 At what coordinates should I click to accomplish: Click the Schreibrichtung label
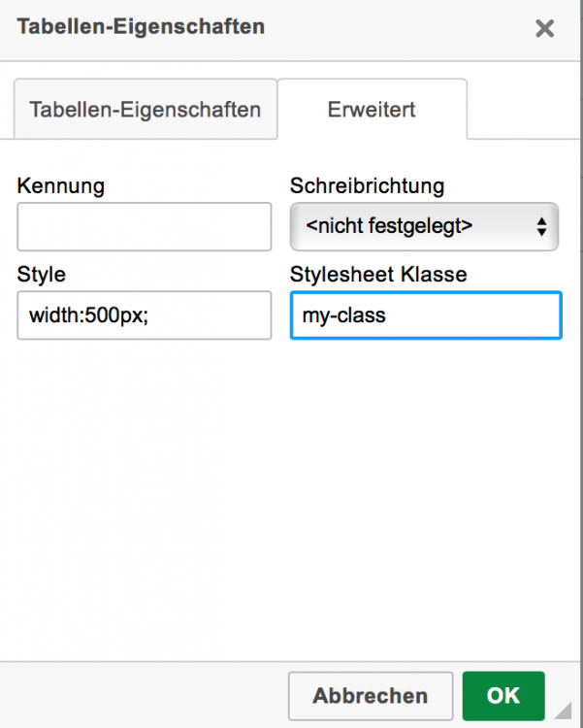coord(367,185)
